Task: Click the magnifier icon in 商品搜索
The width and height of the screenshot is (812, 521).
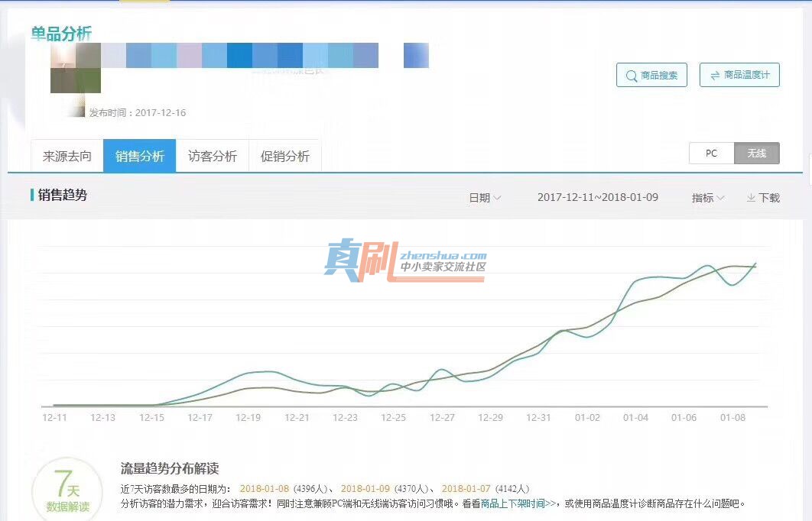Action: 632,76
